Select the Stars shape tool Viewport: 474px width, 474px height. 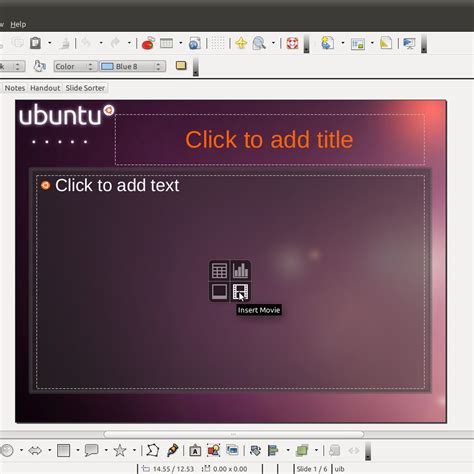coord(120,451)
